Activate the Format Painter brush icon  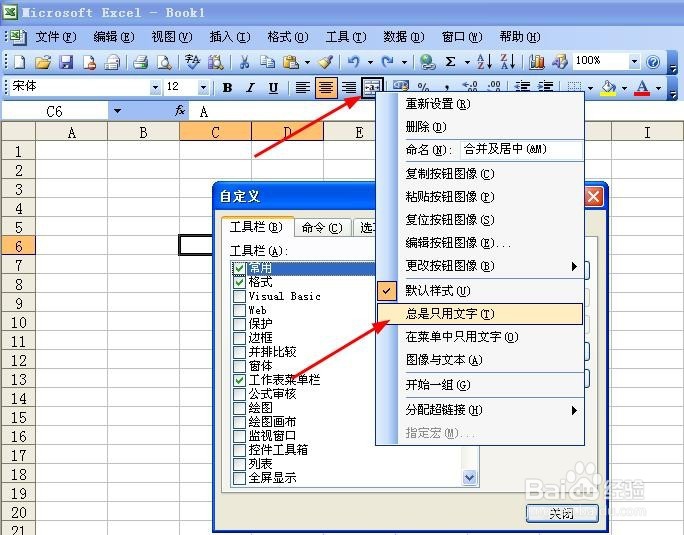[325, 62]
